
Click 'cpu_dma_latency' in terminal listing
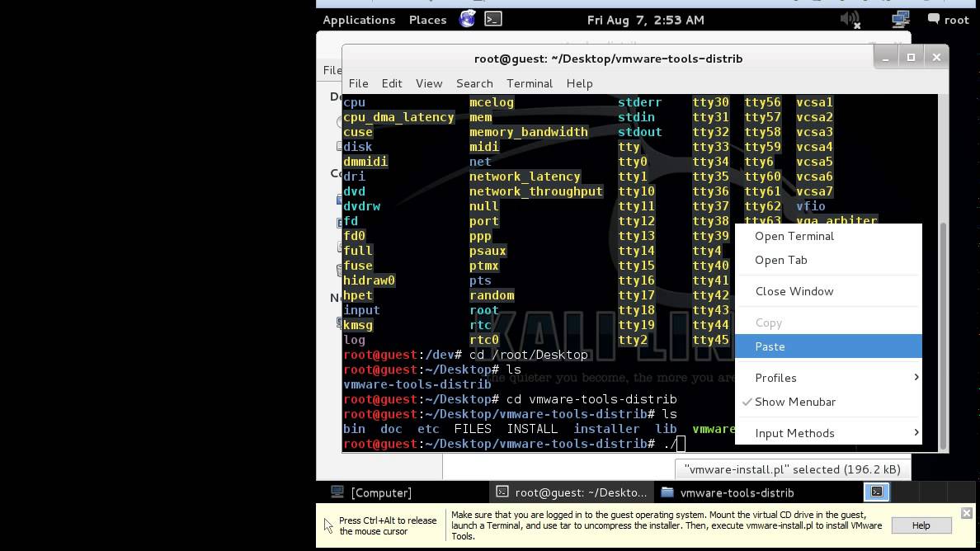[x=398, y=117]
